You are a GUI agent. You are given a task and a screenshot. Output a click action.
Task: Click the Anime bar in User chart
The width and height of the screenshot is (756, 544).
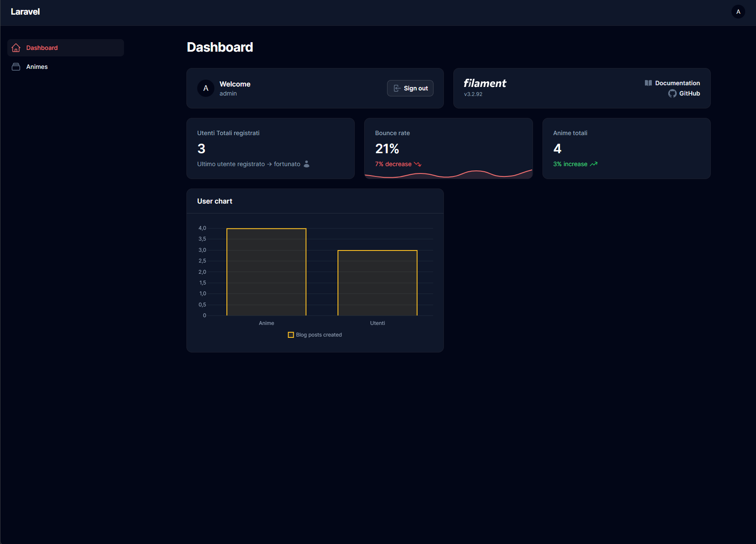click(x=266, y=272)
